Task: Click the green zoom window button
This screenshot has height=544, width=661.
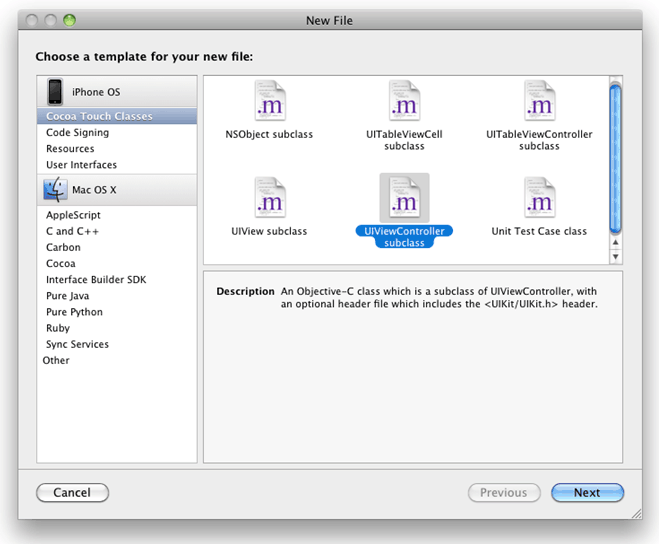Action: 69,20
